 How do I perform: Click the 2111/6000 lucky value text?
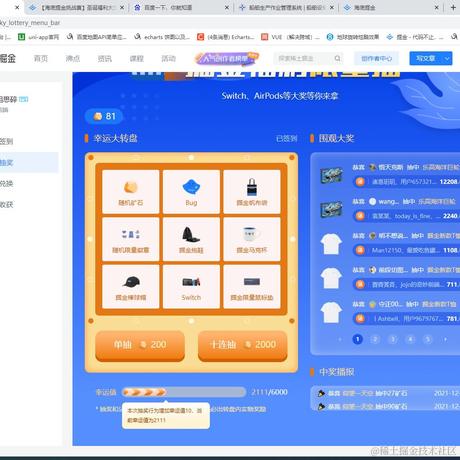tap(269, 392)
